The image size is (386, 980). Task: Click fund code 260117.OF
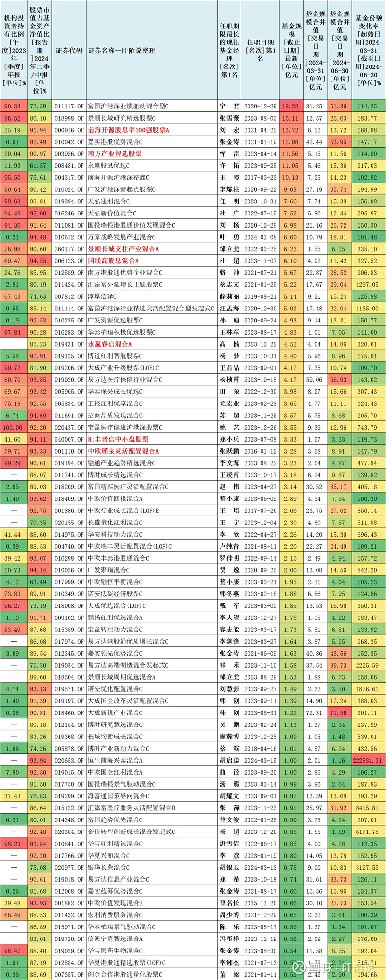(x=69, y=249)
